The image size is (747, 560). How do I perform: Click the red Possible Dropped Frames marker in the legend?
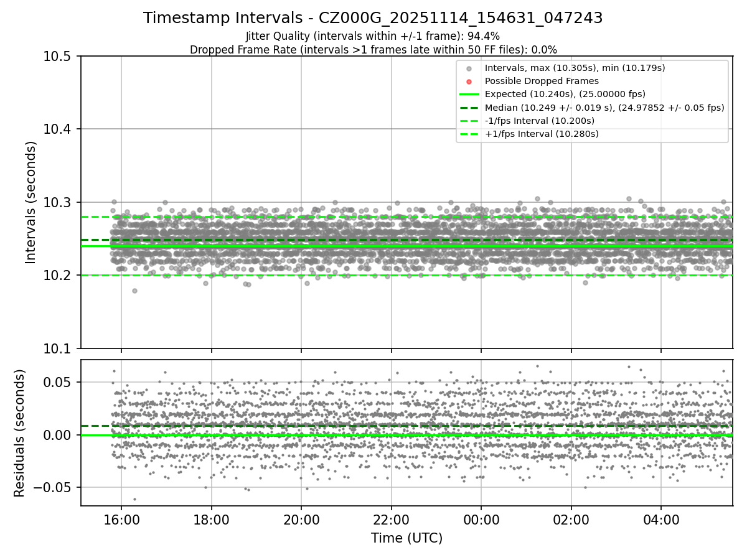point(469,82)
